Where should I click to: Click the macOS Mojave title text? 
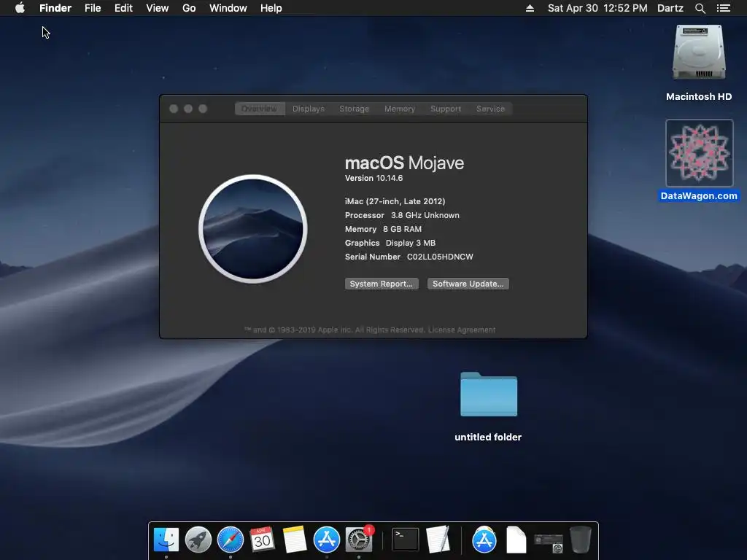point(404,163)
